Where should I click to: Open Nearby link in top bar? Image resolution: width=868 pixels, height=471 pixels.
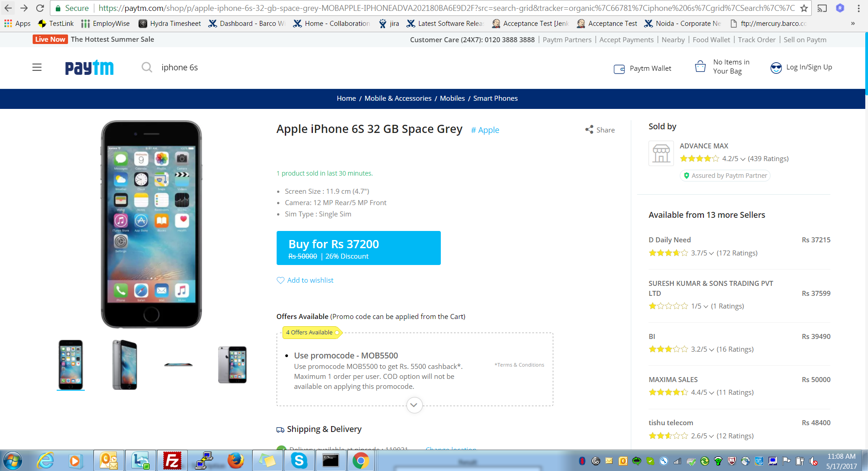click(x=673, y=40)
